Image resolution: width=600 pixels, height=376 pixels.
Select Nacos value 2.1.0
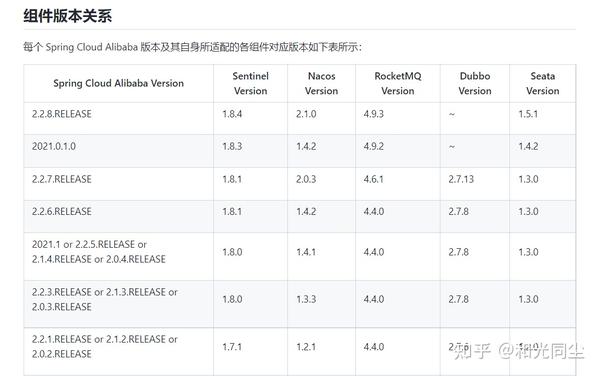coord(306,114)
